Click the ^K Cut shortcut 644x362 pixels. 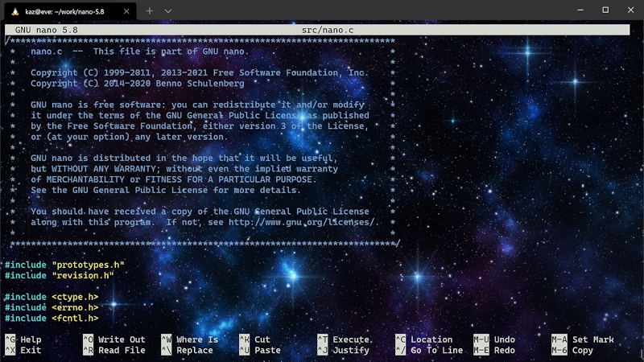pos(254,339)
